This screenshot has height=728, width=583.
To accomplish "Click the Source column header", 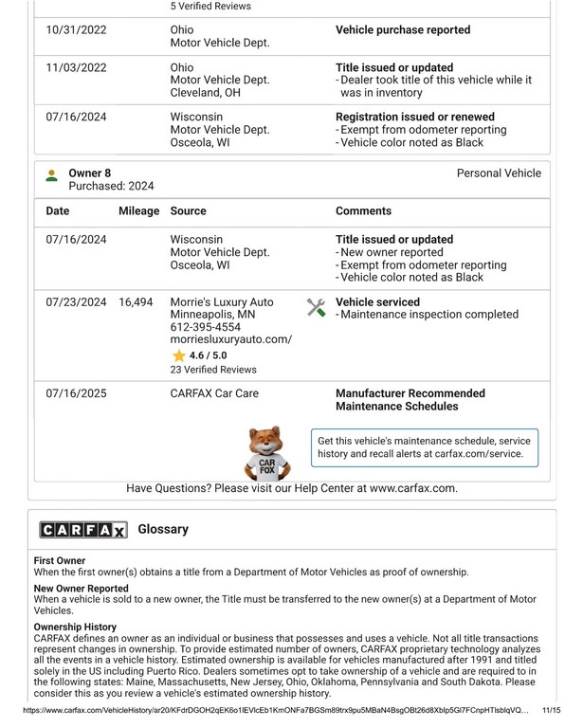I will (188, 211).
